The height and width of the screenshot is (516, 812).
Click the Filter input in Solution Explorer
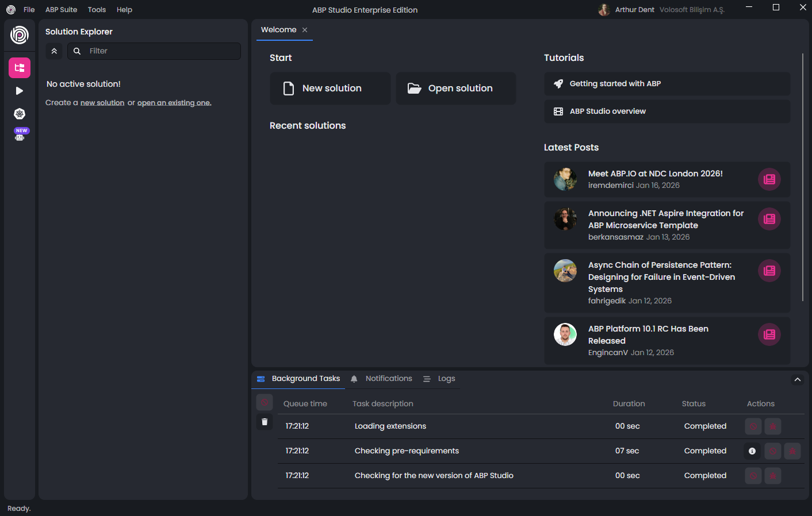click(x=154, y=51)
